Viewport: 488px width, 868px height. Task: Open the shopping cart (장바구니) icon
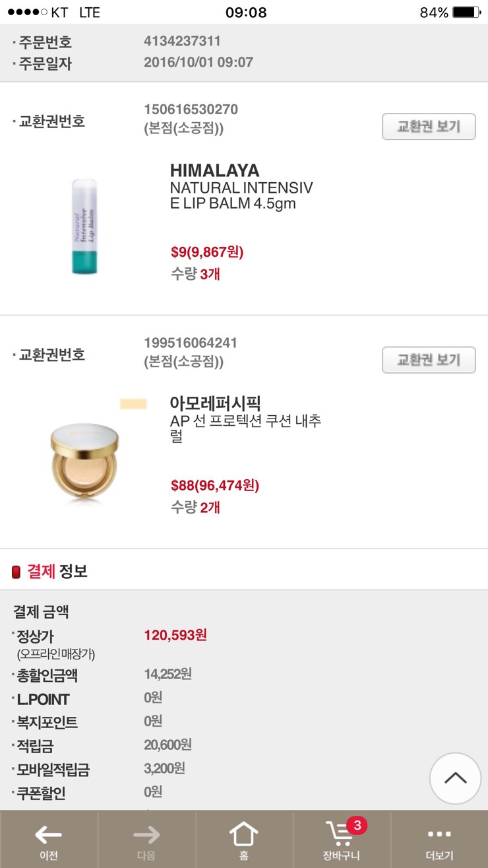[x=340, y=836]
